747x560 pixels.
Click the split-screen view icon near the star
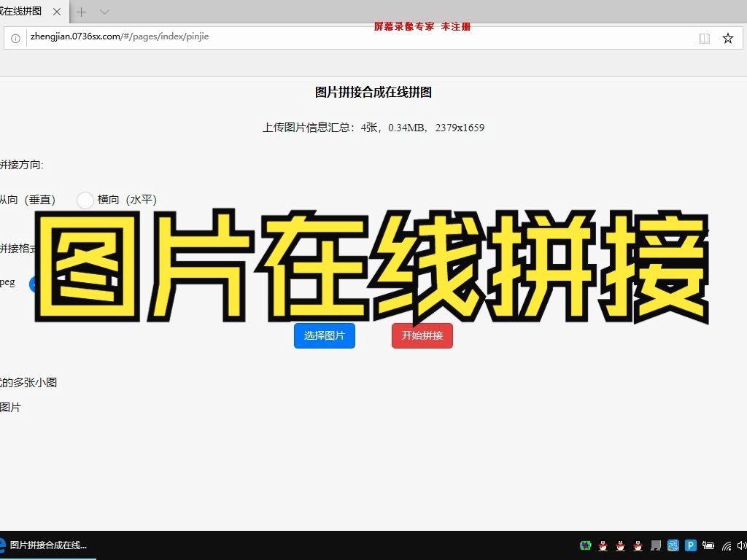tap(704, 38)
